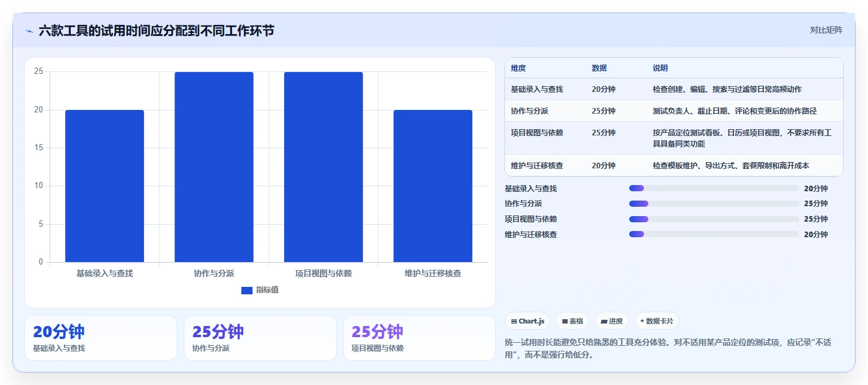Open the 20分钟 基础录入与查找 data card
The image size is (868, 385).
101,338
